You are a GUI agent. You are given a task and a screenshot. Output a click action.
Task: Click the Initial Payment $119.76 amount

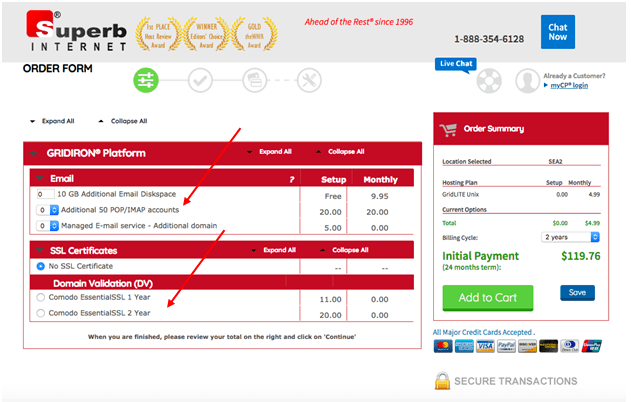(581, 256)
